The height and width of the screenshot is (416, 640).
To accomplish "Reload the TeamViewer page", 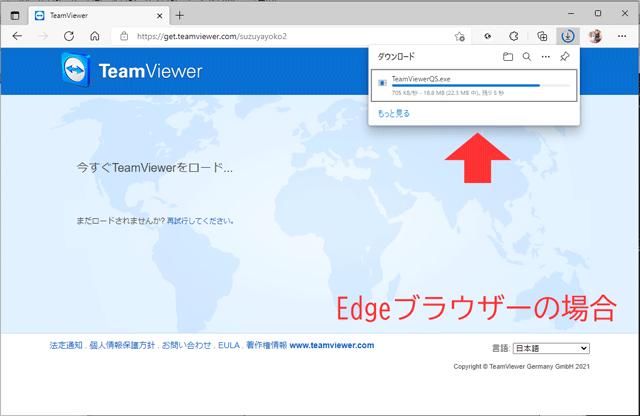I will pyautogui.click(x=69, y=36).
